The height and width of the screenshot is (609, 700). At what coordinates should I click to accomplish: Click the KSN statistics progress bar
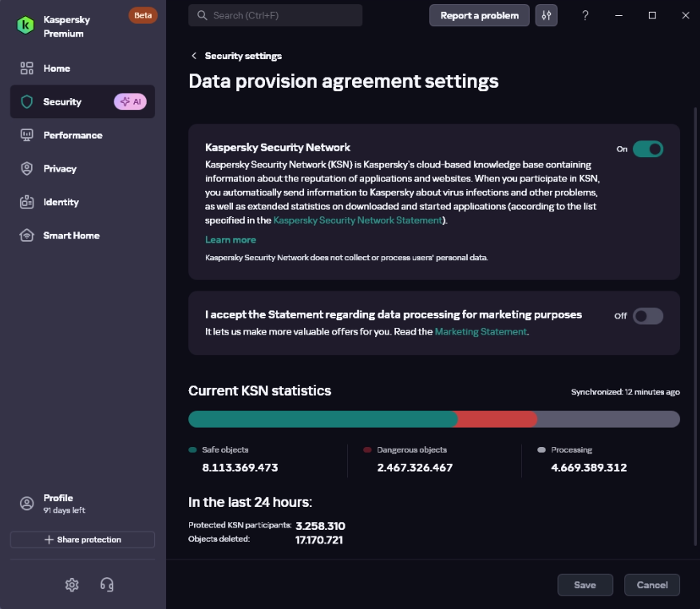tap(434, 419)
